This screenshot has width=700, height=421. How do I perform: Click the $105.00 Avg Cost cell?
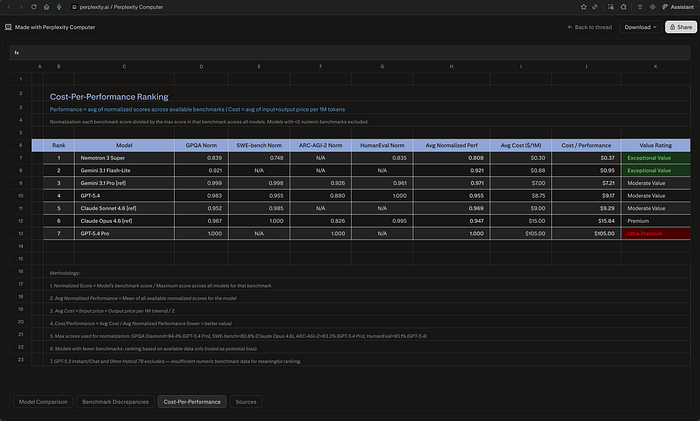521,233
